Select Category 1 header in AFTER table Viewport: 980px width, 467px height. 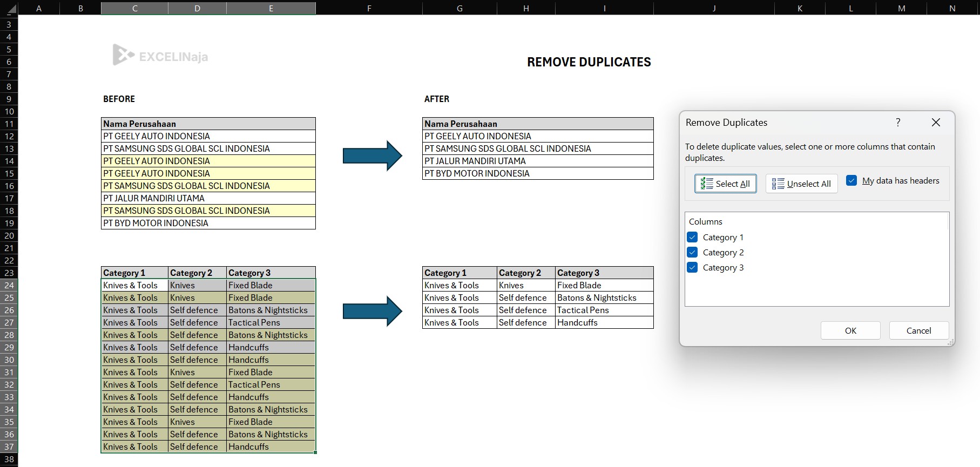click(x=459, y=273)
